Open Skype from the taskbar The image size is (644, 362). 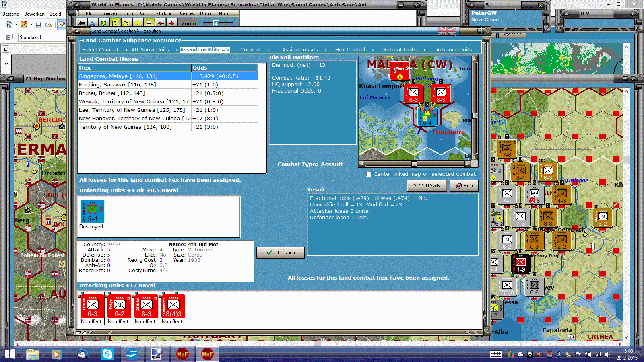click(107, 354)
